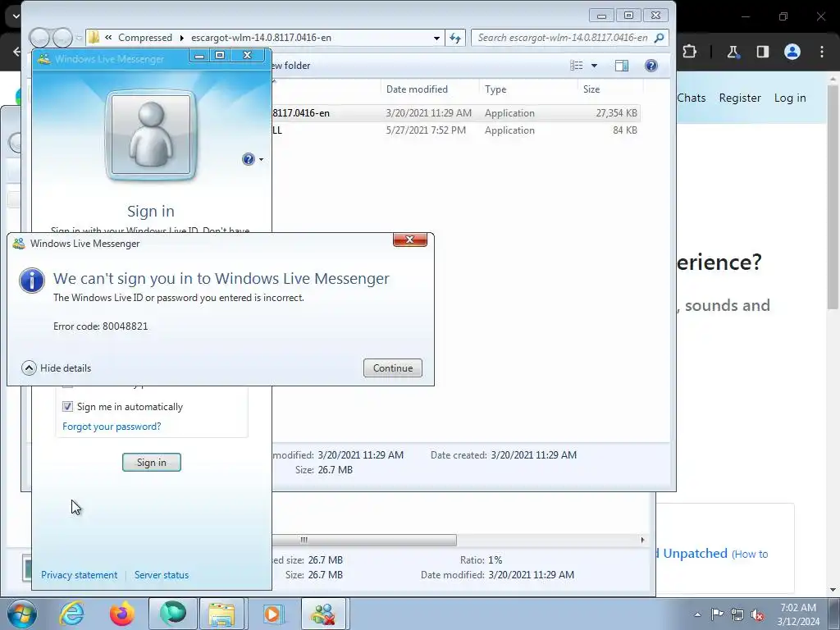Collapse error details with Hide details
840x630 pixels.
[x=57, y=368]
